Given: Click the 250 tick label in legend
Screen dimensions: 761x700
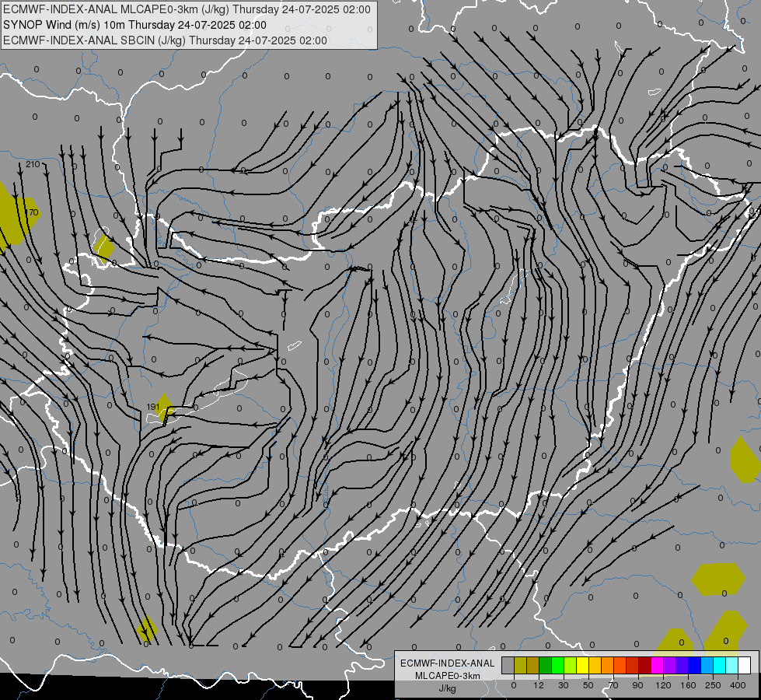Looking at the screenshot, I should pyautogui.click(x=713, y=685).
